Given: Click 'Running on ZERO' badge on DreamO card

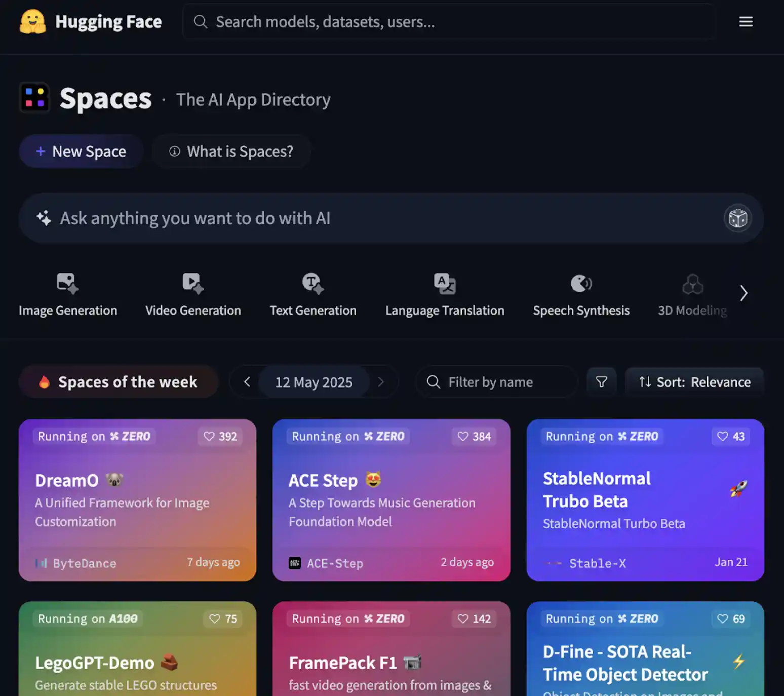Looking at the screenshot, I should tap(94, 437).
